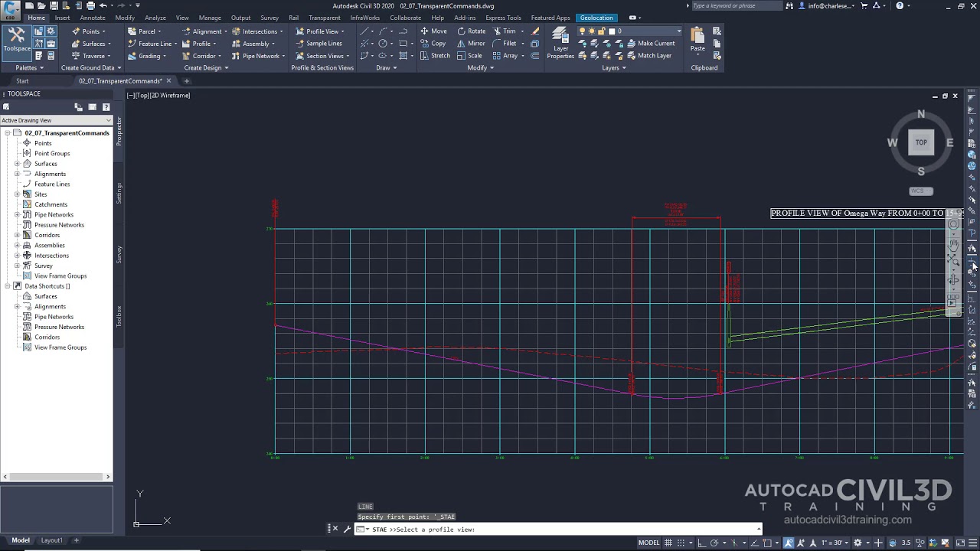Toggle grid display in status bar

coord(668,543)
